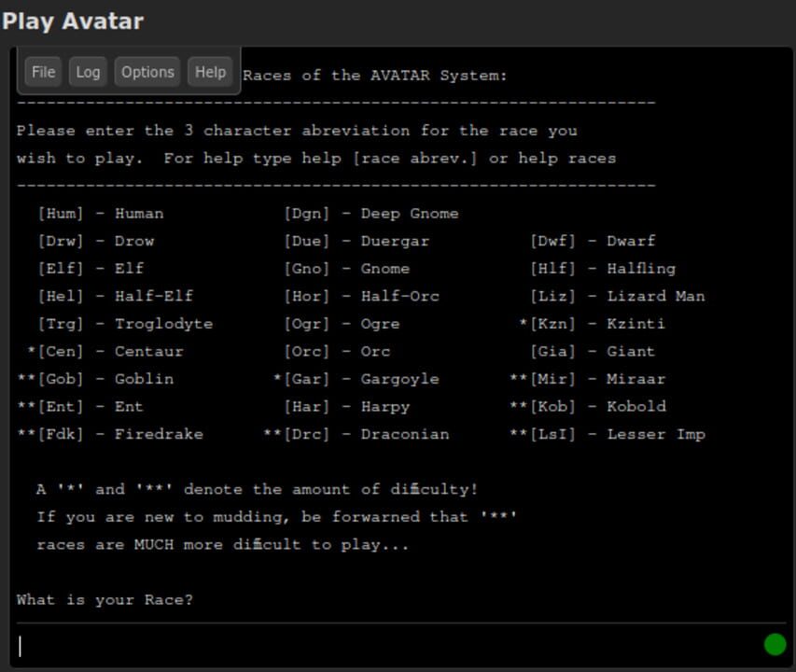The image size is (796, 672).
Task: Click the [Gno] - Gnome race entry
Action: (347, 268)
